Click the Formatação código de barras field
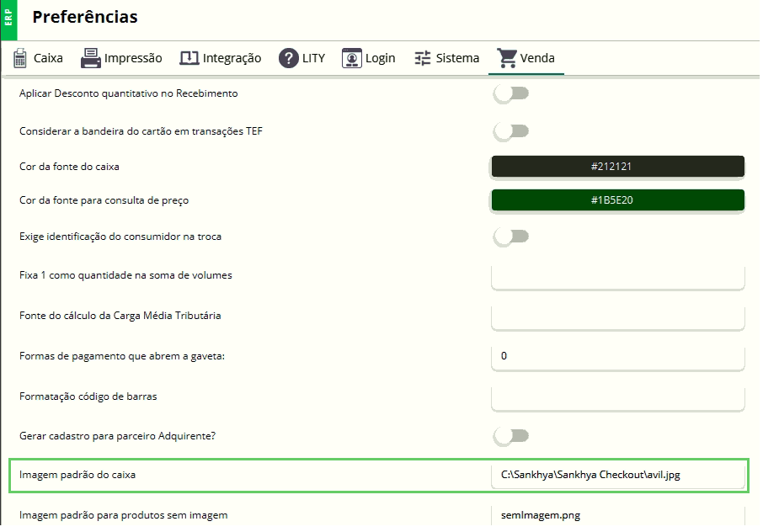 point(618,398)
